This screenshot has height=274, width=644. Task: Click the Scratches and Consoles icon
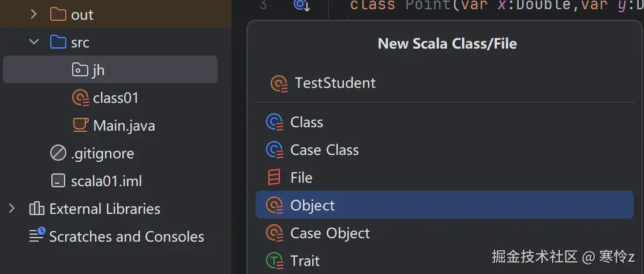point(37,236)
